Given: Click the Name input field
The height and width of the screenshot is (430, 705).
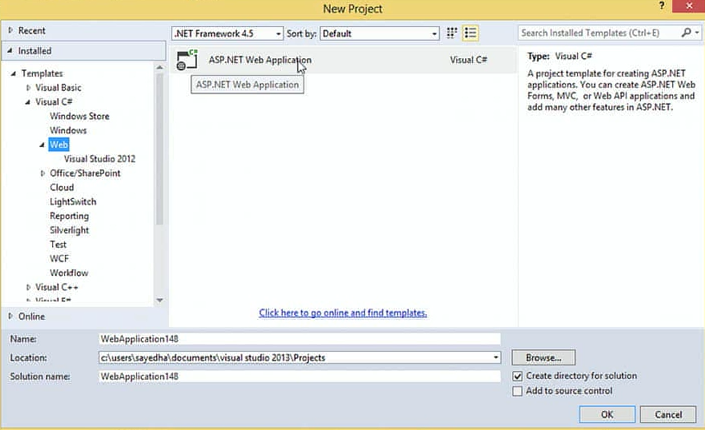Looking at the screenshot, I should (299, 339).
